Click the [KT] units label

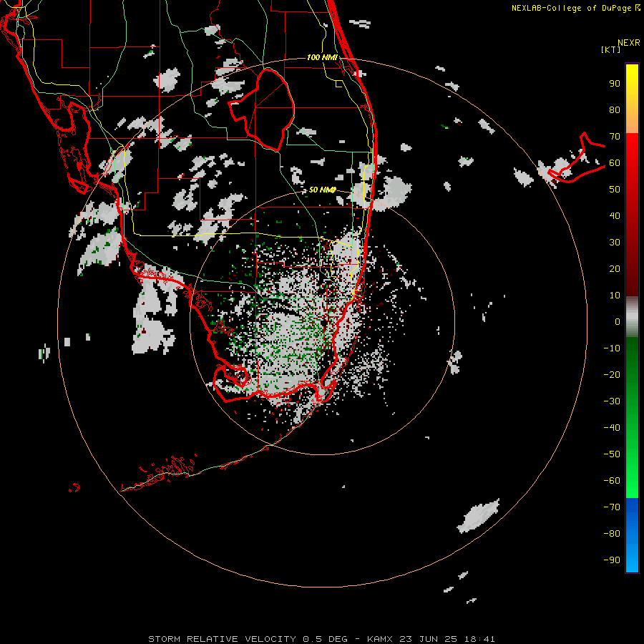tap(610, 49)
